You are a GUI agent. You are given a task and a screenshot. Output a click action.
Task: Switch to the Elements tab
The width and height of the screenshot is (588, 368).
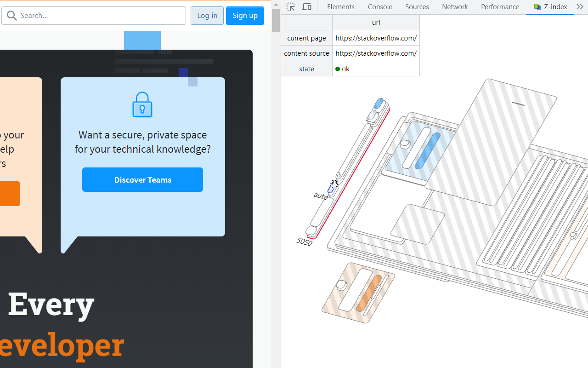click(x=341, y=7)
